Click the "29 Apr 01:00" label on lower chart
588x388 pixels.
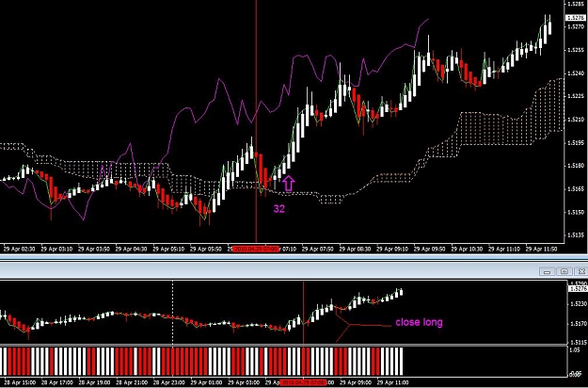tap(206, 382)
